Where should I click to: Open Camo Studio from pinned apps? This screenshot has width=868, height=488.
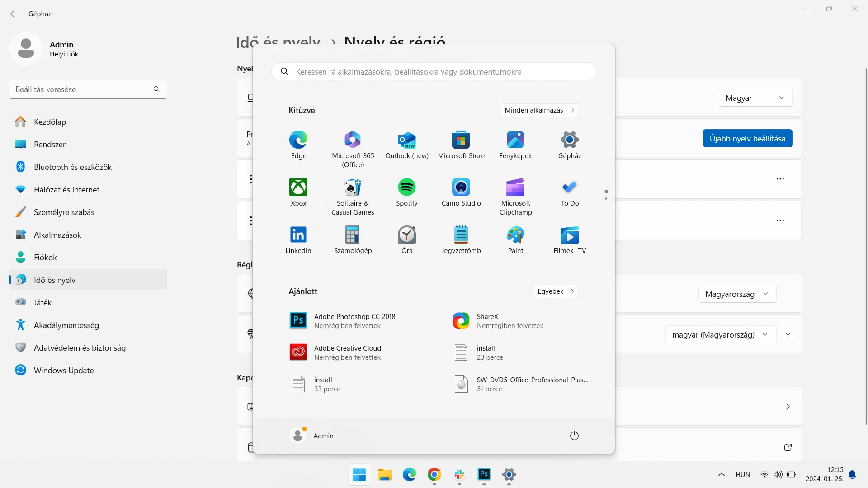tap(461, 188)
